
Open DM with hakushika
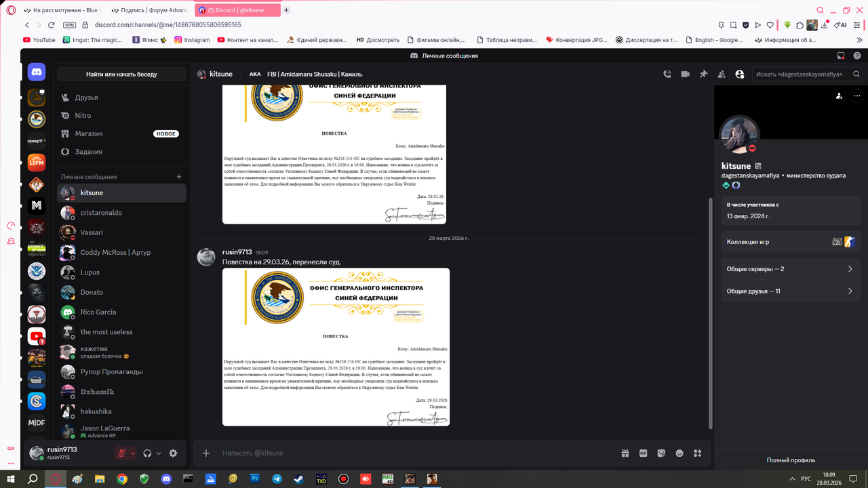coord(121,411)
